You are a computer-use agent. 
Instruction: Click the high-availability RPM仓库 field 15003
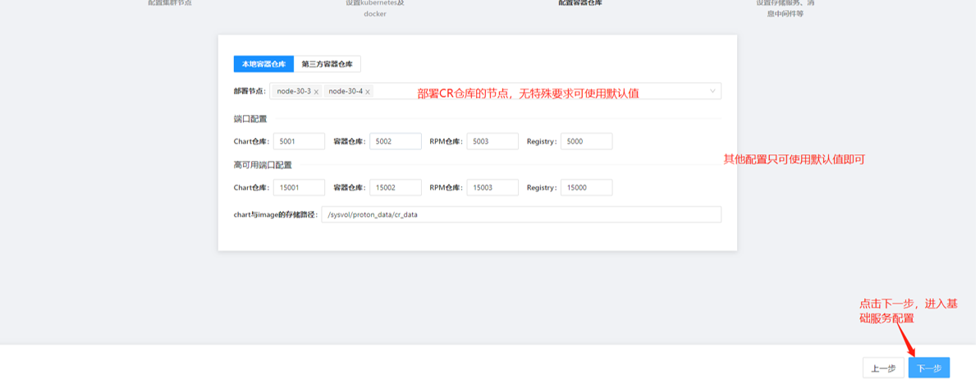click(492, 187)
